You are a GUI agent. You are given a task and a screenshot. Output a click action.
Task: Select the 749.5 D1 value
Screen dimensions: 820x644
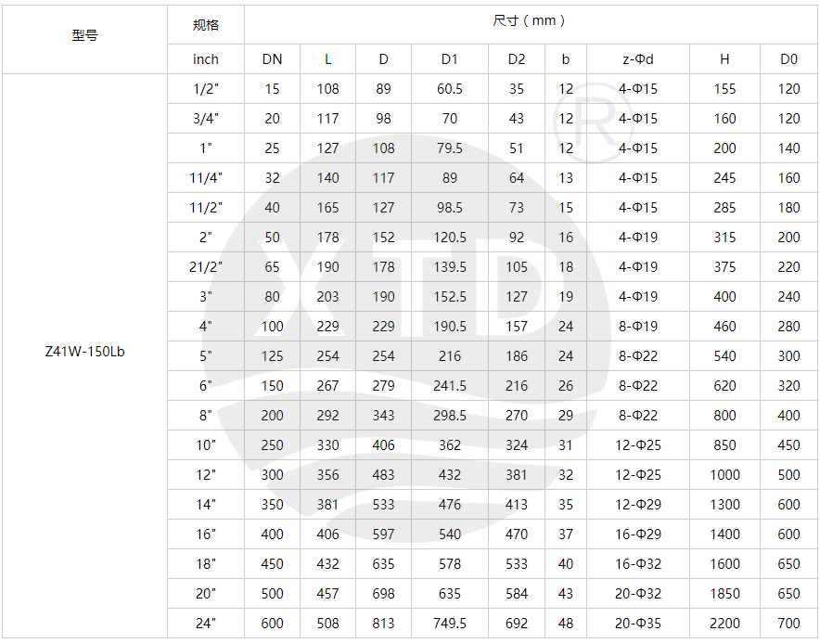coord(450,624)
